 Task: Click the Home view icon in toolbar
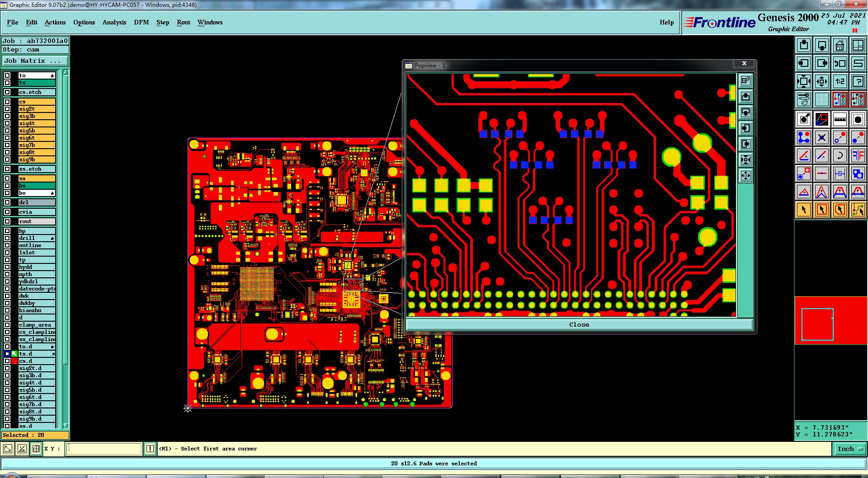pos(840,45)
